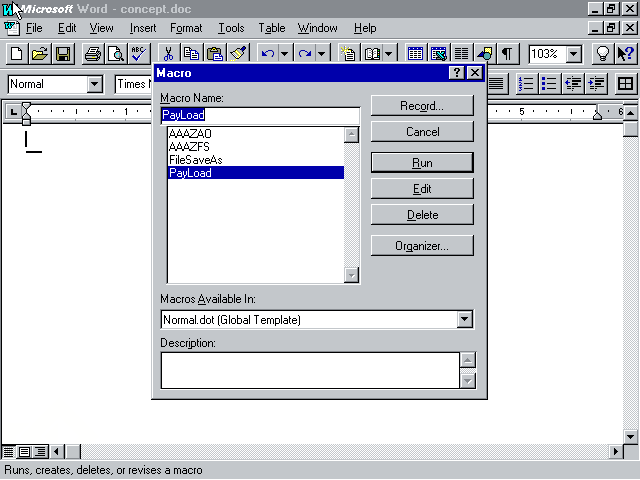
Task: Click the Insert Excel Worksheet icon
Action: 438,53
